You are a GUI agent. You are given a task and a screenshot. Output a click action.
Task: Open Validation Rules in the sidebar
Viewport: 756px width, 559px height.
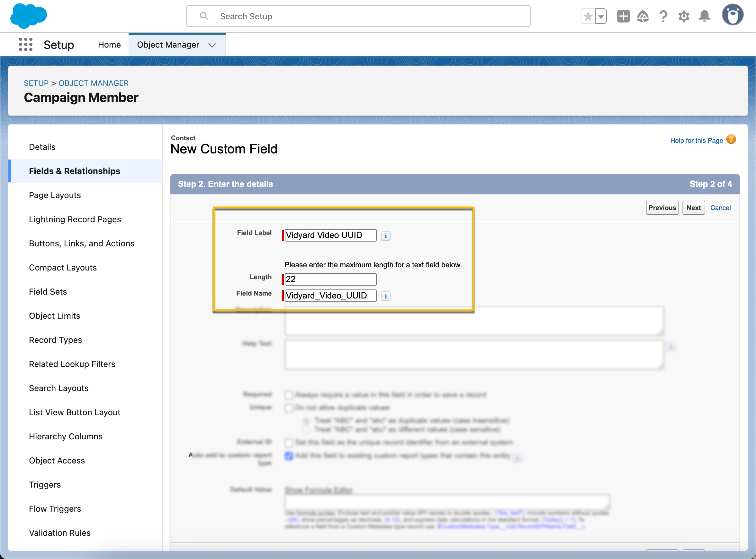(x=59, y=533)
